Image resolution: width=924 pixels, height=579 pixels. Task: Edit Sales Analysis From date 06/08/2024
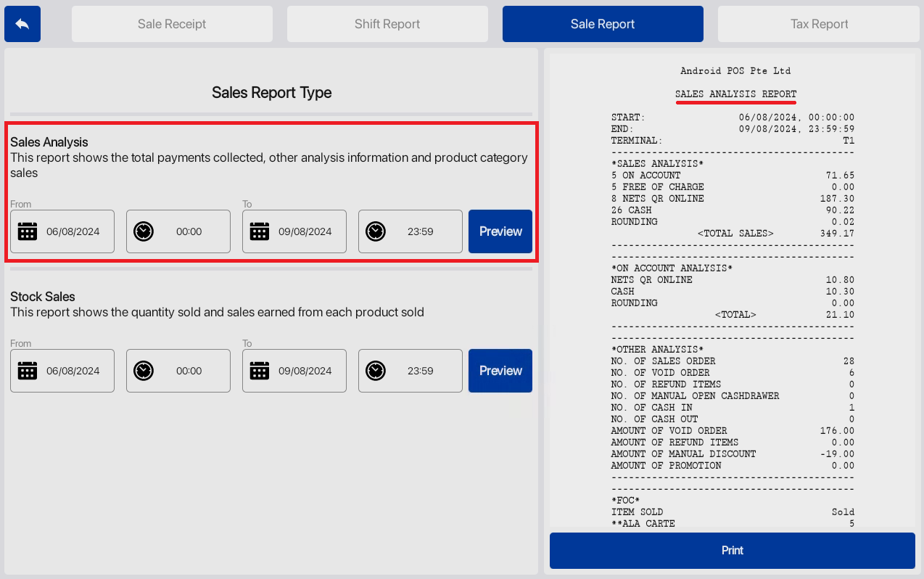62,231
